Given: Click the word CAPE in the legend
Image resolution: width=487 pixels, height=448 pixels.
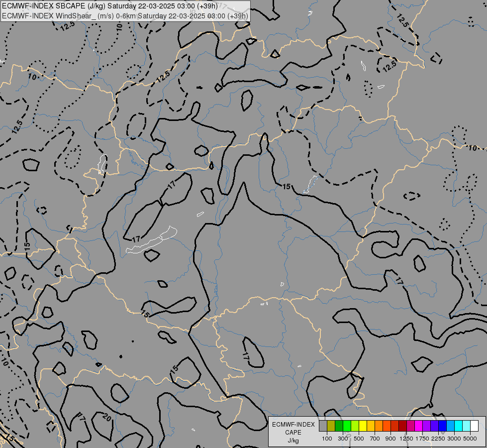Looking at the screenshot, I should pyautogui.click(x=293, y=433).
